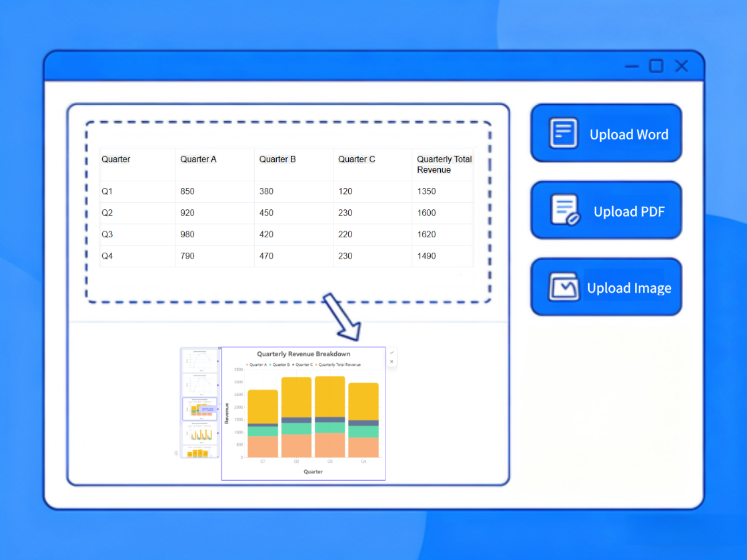Click the Upload Word document icon
This screenshot has height=560, width=747.
click(x=564, y=133)
